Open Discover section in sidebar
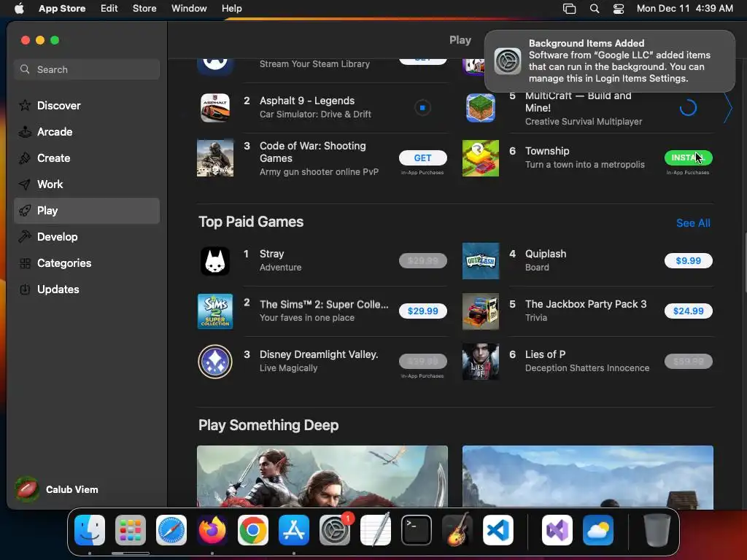This screenshot has width=747, height=560. 87,105
